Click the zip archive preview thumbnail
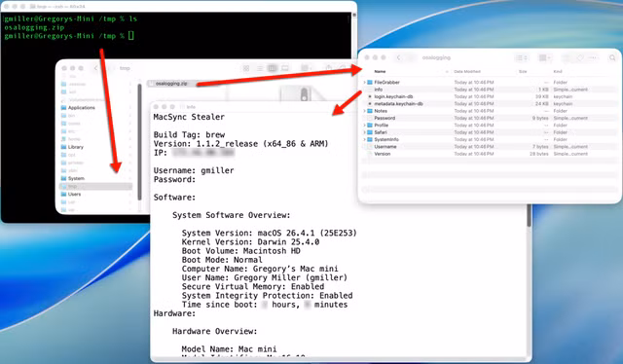Image resolution: width=623 pixels, height=364 pixels. point(304,93)
